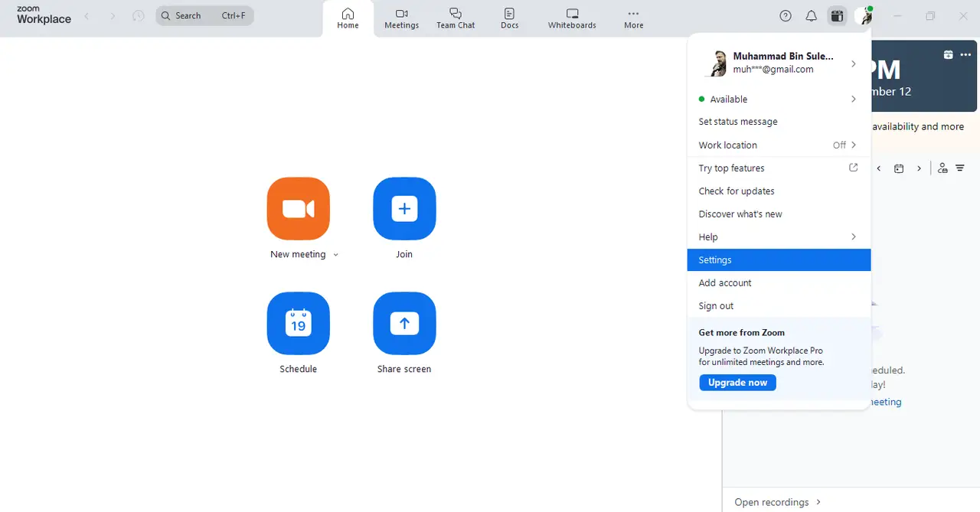Image resolution: width=980 pixels, height=512 pixels.
Task: Start a New meeting with the orange camera icon
Action: [299, 209]
